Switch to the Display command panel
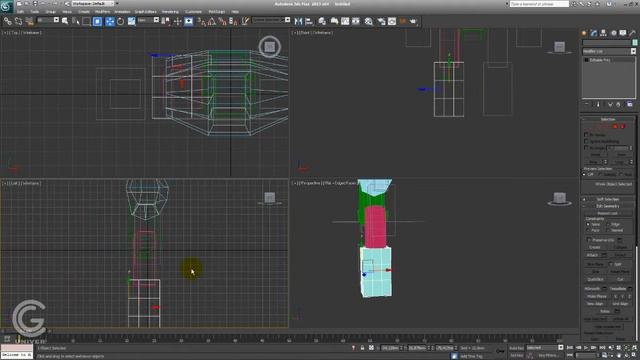 pyautogui.click(x=623, y=33)
